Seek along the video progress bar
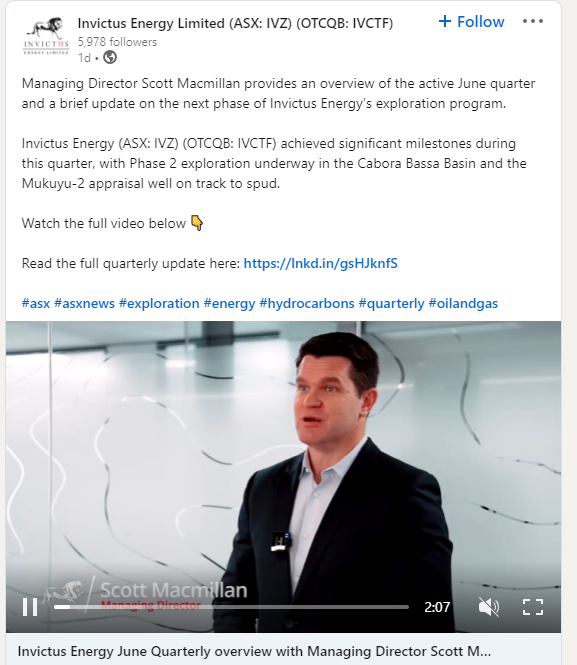The image size is (577, 665). [231, 607]
